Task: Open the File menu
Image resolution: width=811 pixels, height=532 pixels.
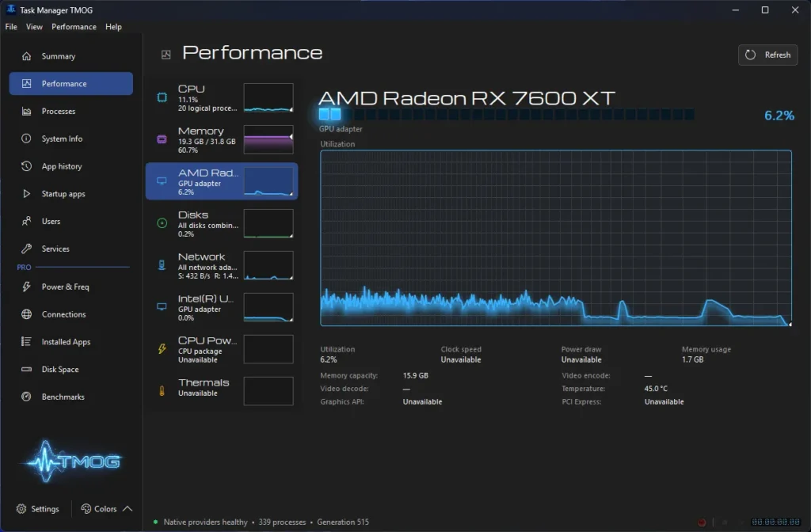Action: [11, 27]
